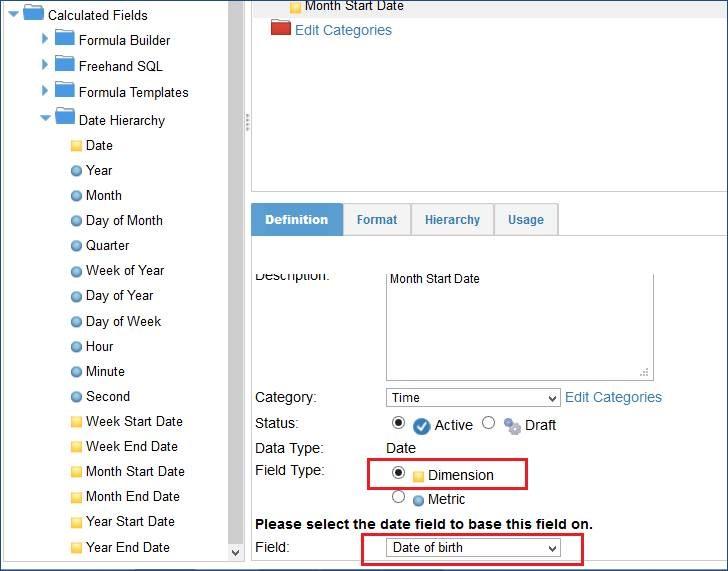The width and height of the screenshot is (728, 571).
Task: Select the Draft status radio button
Action: pos(488,423)
